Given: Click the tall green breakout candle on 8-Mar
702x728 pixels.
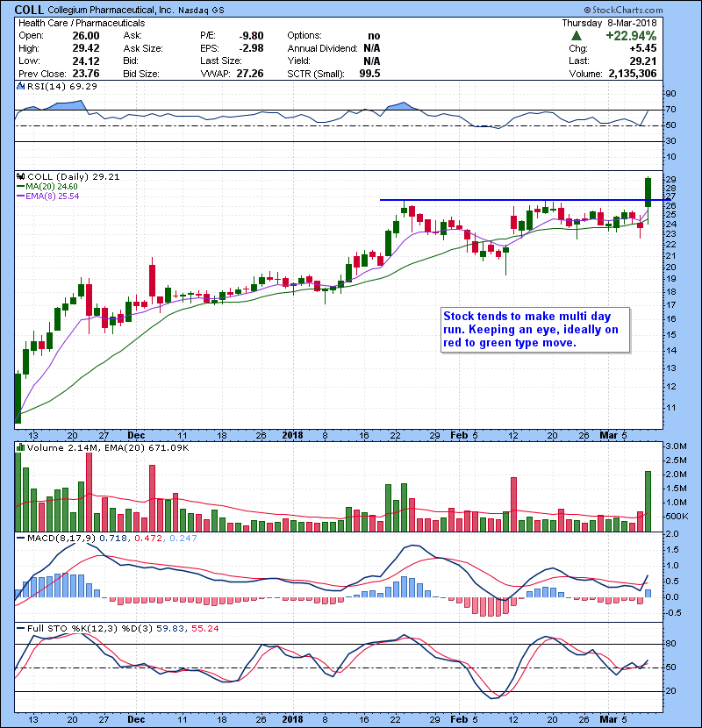Looking at the screenshot, I should coord(648,192).
